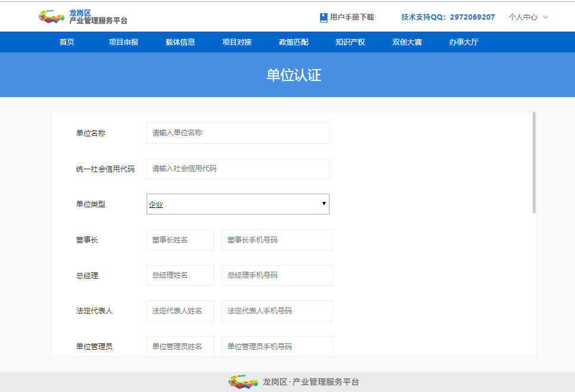The height and width of the screenshot is (392, 575).
Task: Click the 社会信用代码 input field
Action: 238,169
